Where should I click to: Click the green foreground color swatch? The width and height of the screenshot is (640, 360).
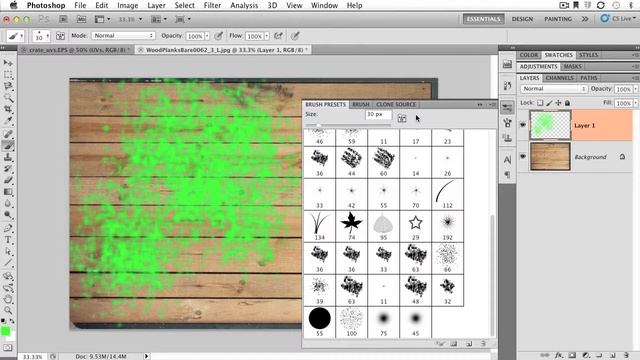5,331
